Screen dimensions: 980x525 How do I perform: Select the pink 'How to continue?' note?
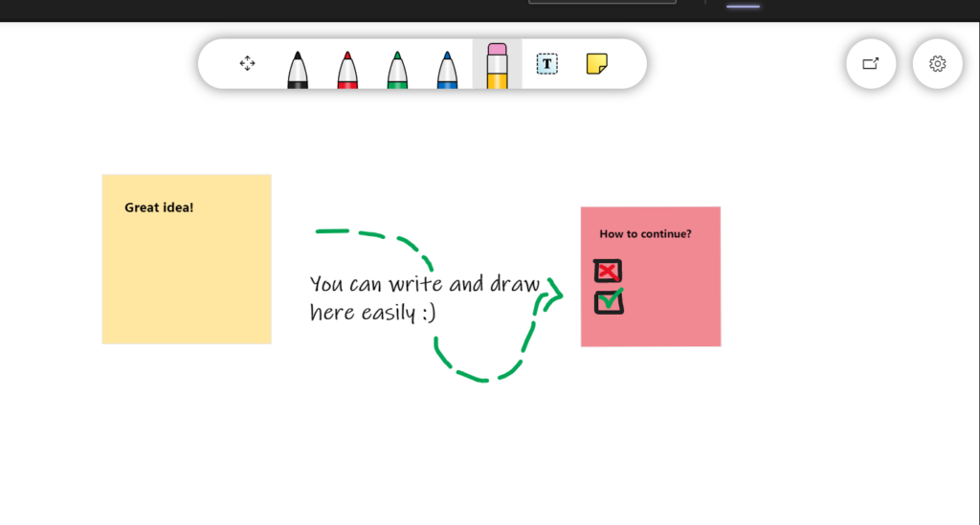point(651,276)
